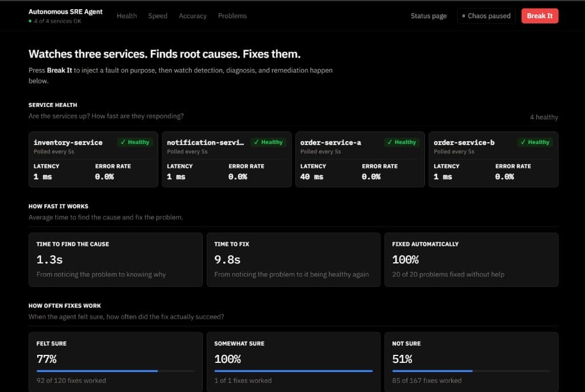This screenshot has width=585, height=392.
Task: Select the inventory-service card name
Action: point(68,142)
